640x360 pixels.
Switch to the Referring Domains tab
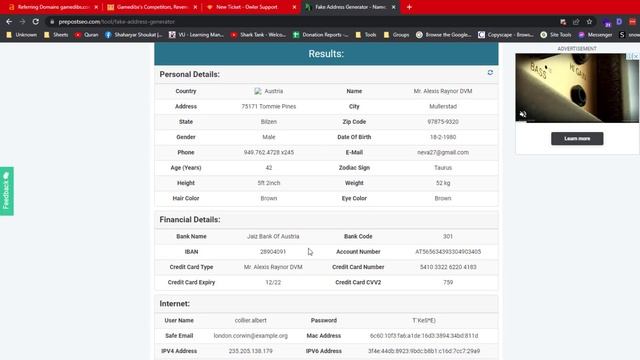52,7
